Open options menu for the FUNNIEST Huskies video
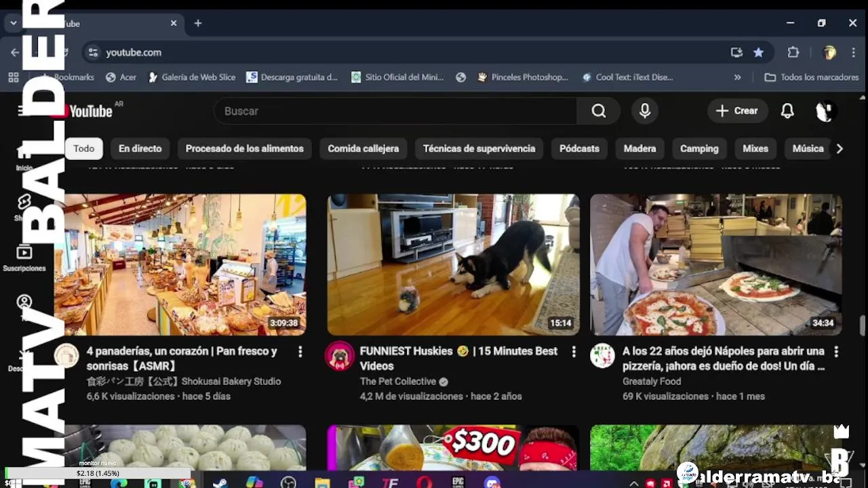Screen dimensions: 868x488 point(574,352)
